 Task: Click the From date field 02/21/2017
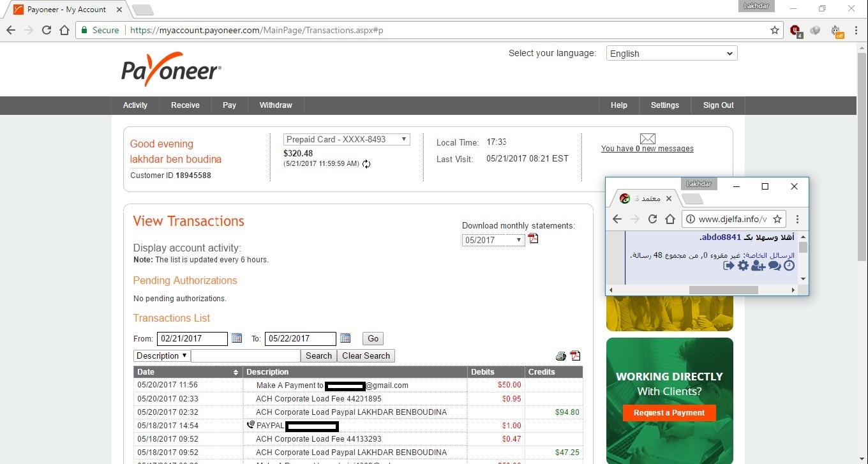tap(193, 339)
